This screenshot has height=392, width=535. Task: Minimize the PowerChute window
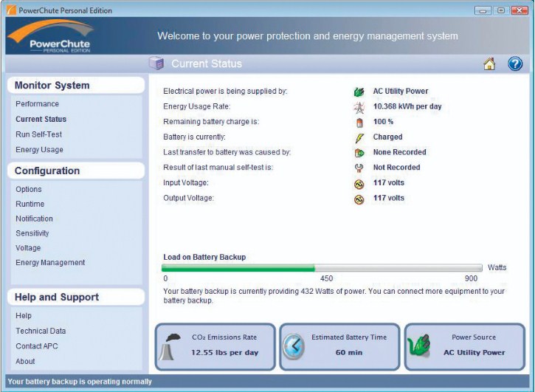click(483, 10)
